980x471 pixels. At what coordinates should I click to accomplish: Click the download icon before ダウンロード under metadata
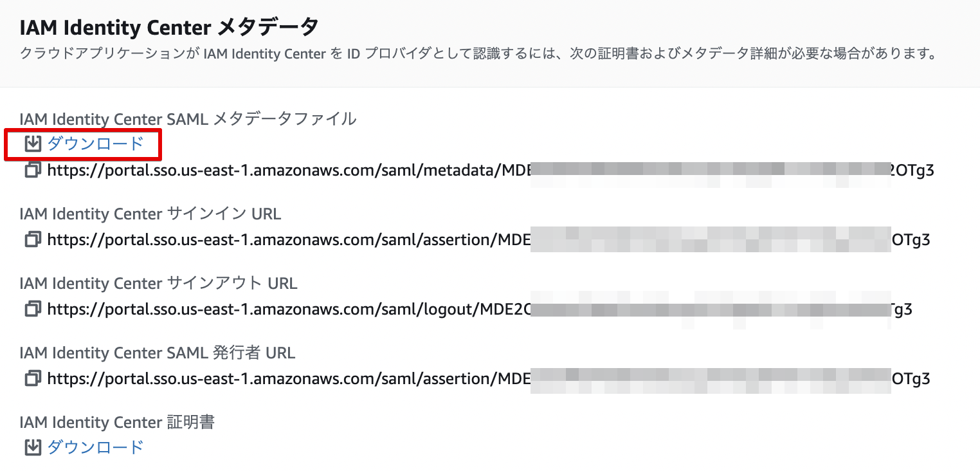pyautogui.click(x=33, y=143)
